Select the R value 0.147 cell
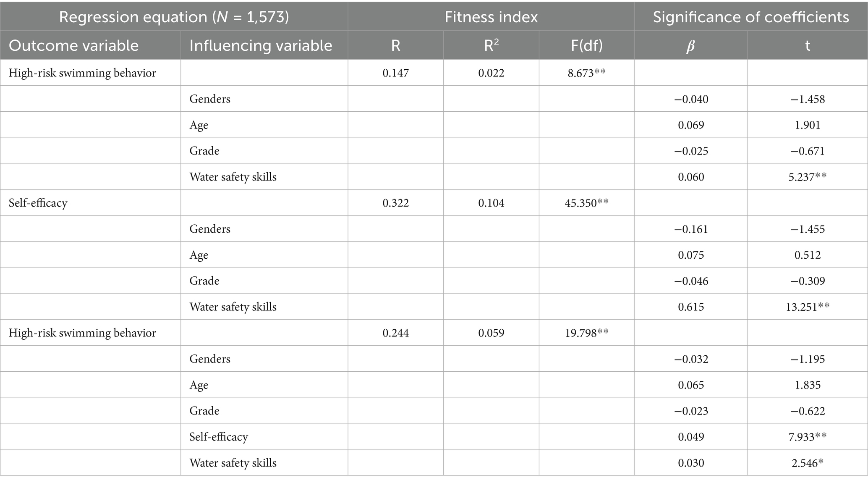The width and height of the screenshot is (868, 483). (395, 73)
